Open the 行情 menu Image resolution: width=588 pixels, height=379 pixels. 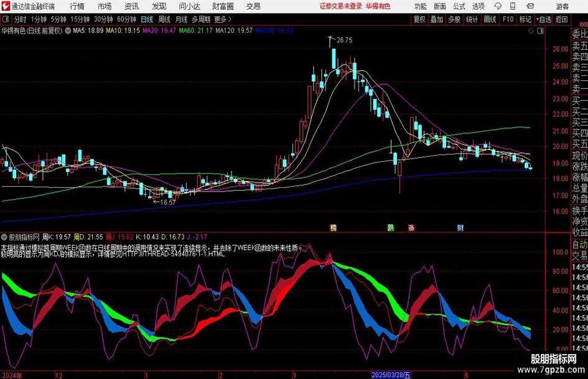pyautogui.click(x=77, y=6)
